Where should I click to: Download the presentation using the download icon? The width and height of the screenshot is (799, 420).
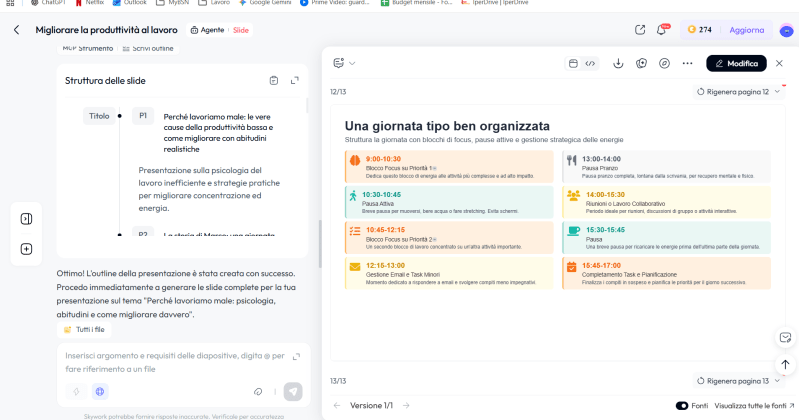pyautogui.click(x=618, y=63)
